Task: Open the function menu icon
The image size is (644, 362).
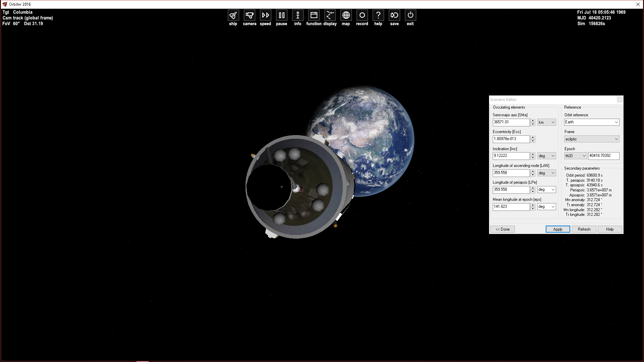Action: coord(314,15)
